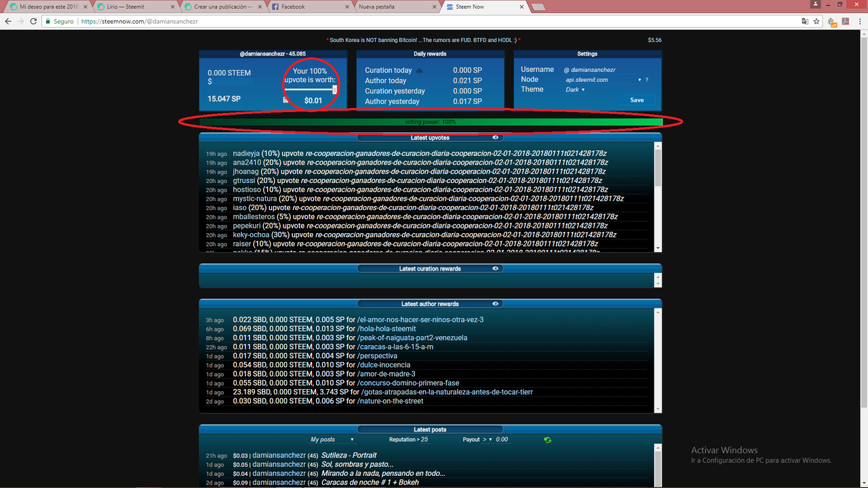Open mballesteros upvoter link

pos(254,217)
